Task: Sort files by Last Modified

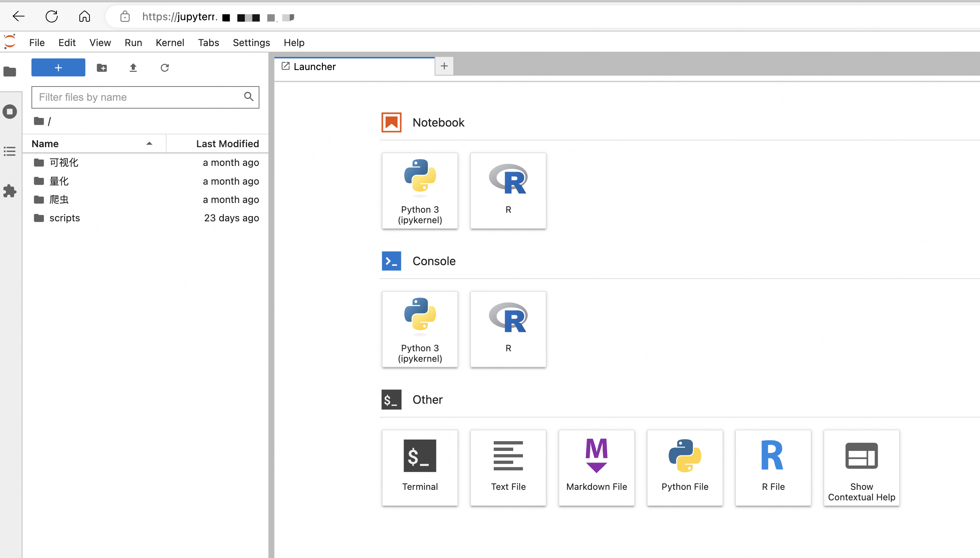Action: pos(227,144)
